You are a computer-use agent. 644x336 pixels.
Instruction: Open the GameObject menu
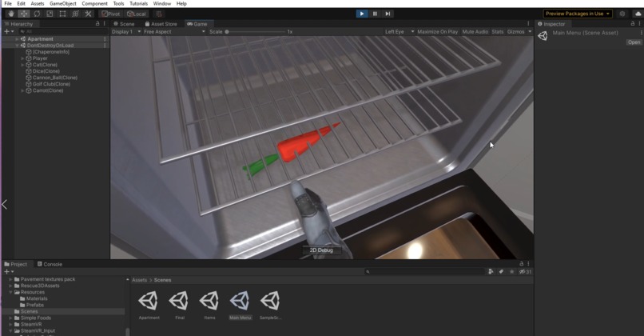[63, 3]
